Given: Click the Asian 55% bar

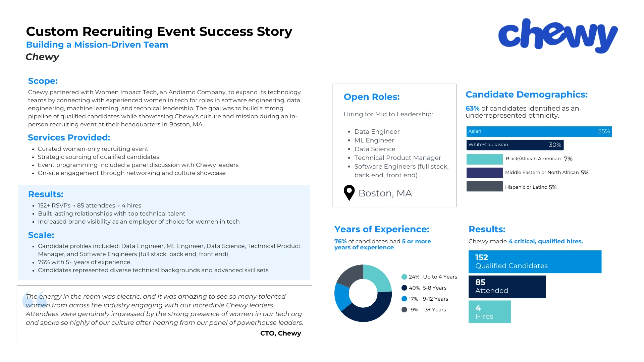Looking at the screenshot, I should coord(539,131).
